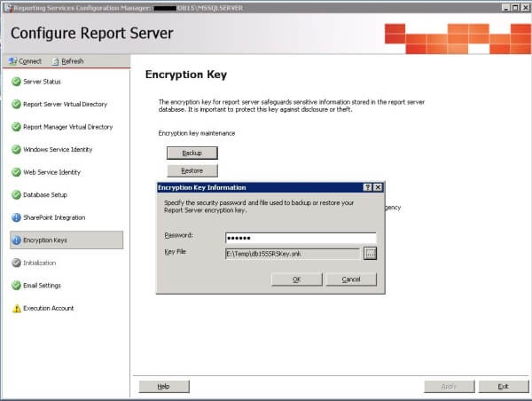Maximize the Configuration Manager window
The width and height of the screenshot is (532, 401).
click(515, 7)
